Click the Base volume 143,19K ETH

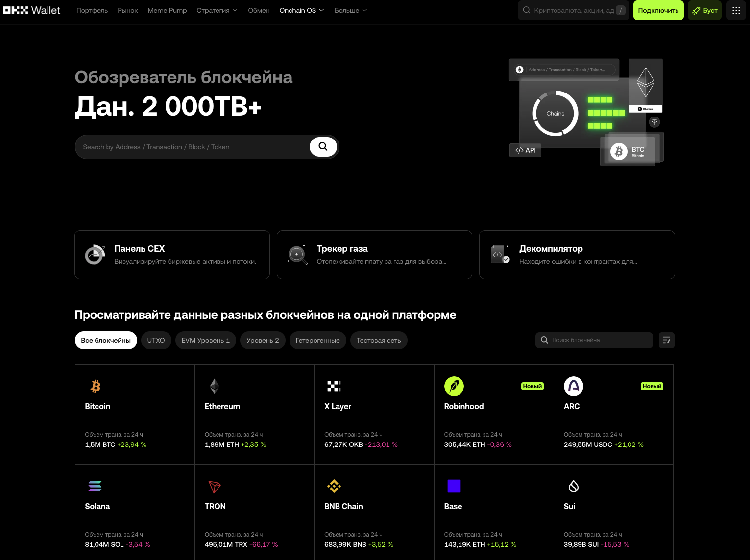465,544
